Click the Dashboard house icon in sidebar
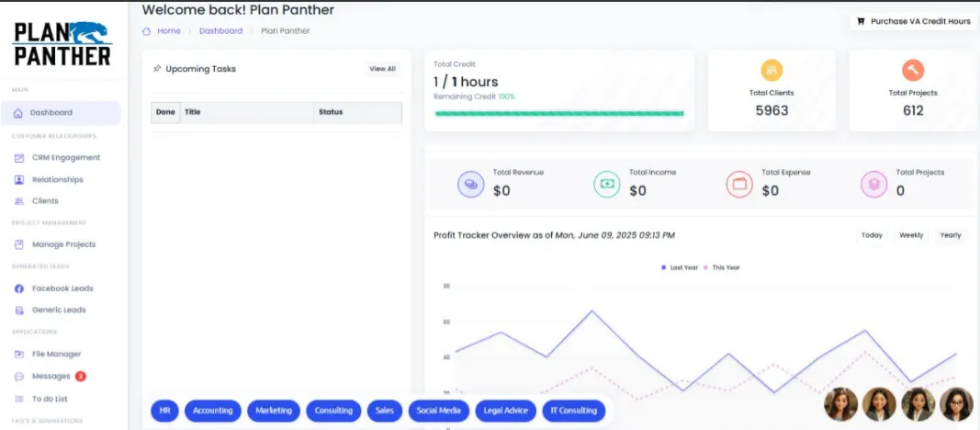This screenshot has width=980, height=430. [x=18, y=113]
